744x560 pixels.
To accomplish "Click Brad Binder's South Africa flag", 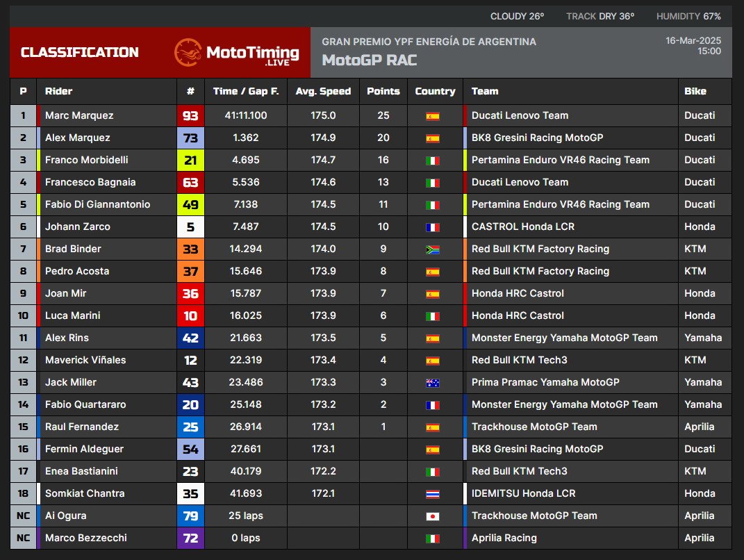I will [x=432, y=249].
